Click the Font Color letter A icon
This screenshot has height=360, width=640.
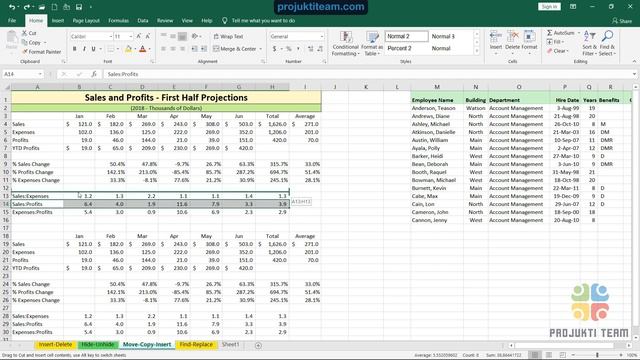pyautogui.click(x=142, y=49)
